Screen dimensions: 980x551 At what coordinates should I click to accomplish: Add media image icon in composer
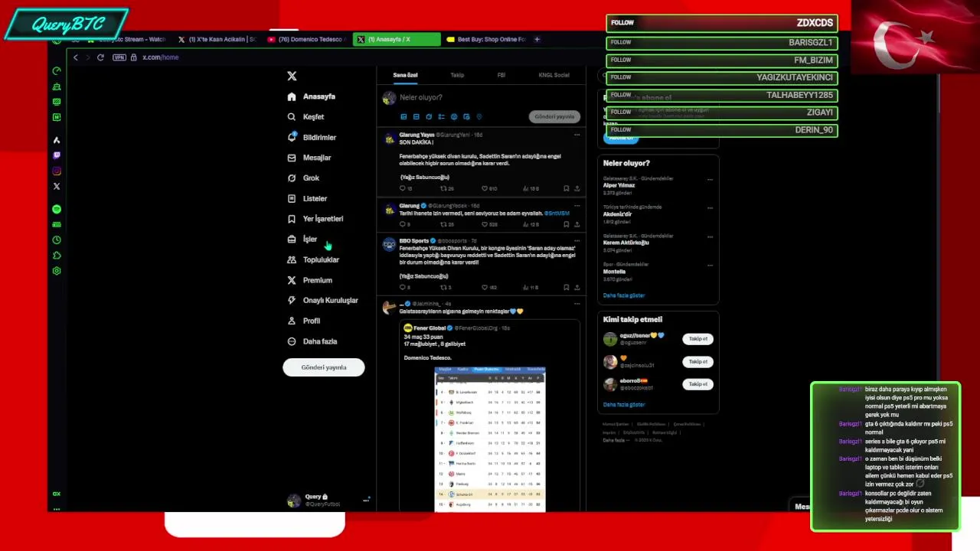(403, 117)
